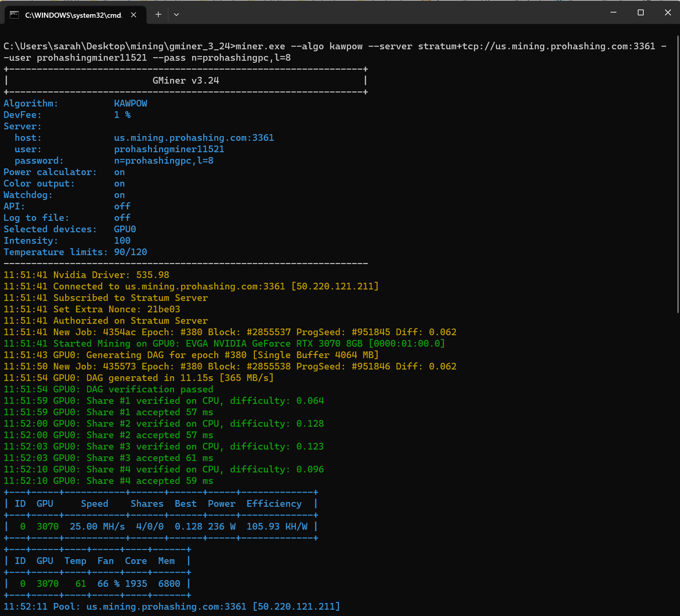Click the core clock '1935' value
Viewport: 680px width, 616px height.
click(x=136, y=584)
